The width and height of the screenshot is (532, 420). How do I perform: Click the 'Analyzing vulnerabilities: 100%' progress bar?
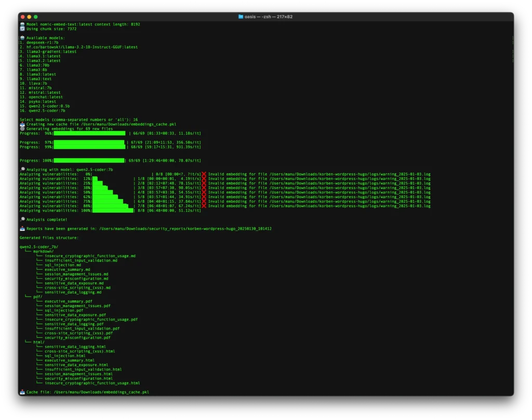pos(113,211)
